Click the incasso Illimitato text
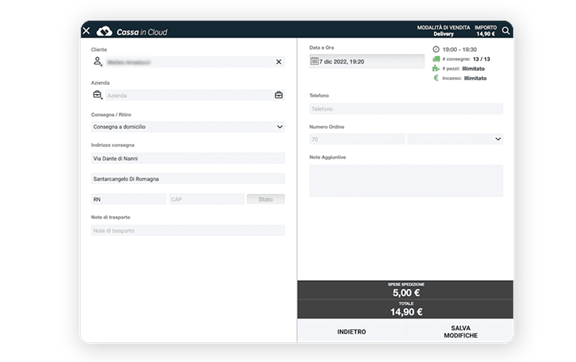 [464, 78]
